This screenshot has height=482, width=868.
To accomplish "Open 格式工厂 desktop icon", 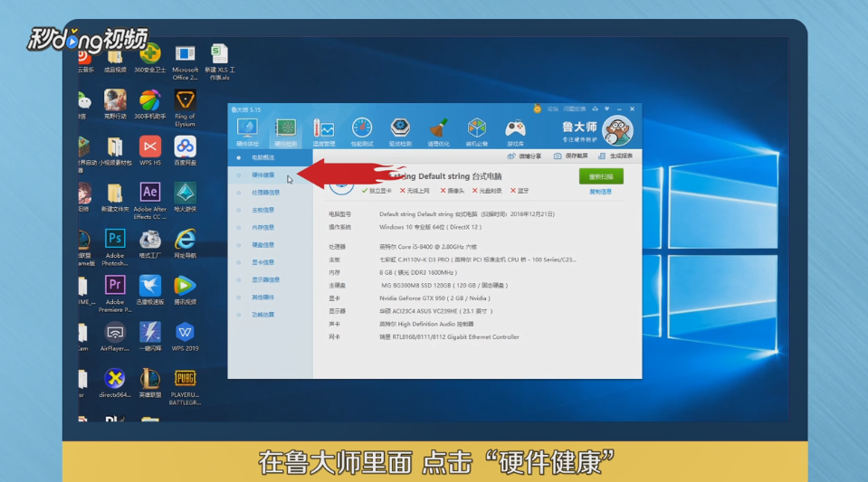I will coord(150,244).
